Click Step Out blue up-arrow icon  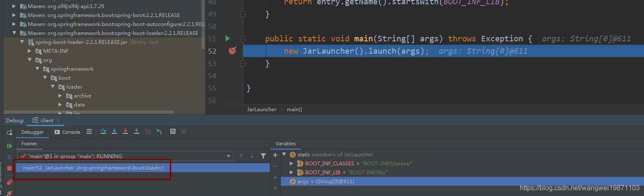pyautogui.click(x=137, y=132)
